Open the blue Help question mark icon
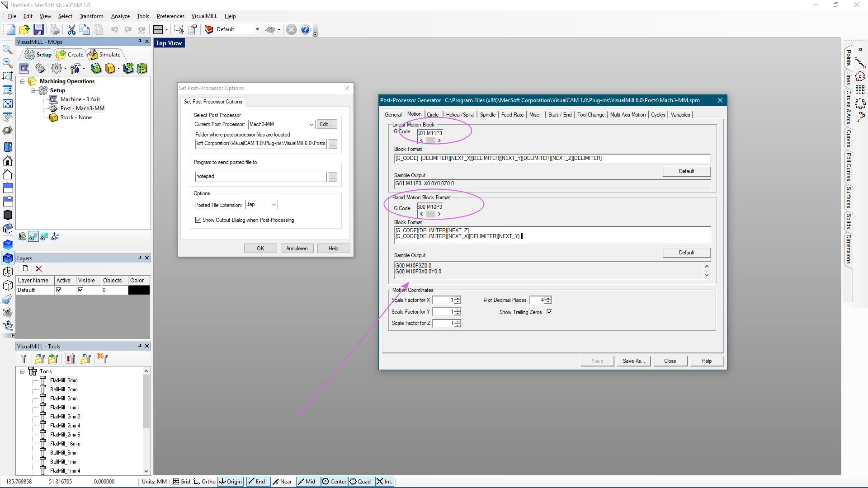 click(305, 30)
